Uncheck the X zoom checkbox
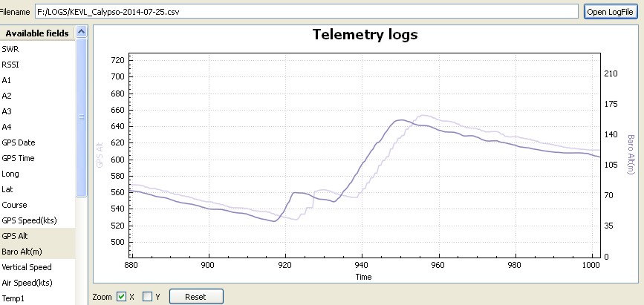 pyautogui.click(x=122, y=297)
